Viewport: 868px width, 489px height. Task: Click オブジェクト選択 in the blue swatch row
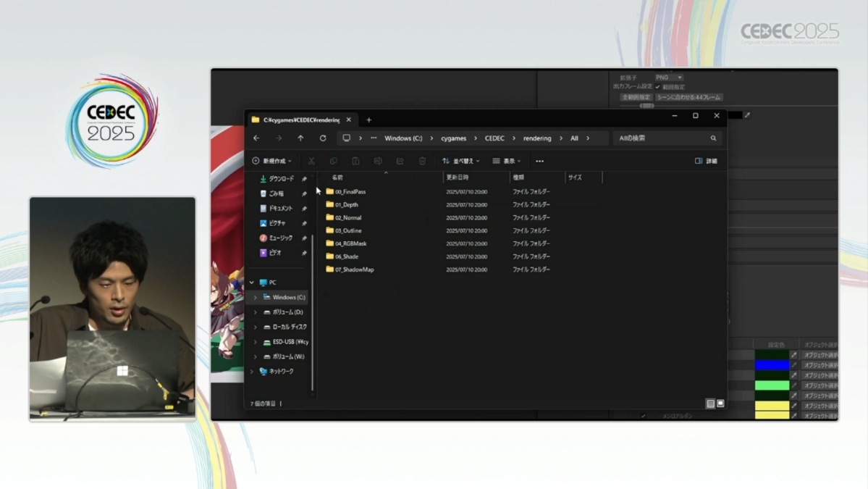pos(819,366)
